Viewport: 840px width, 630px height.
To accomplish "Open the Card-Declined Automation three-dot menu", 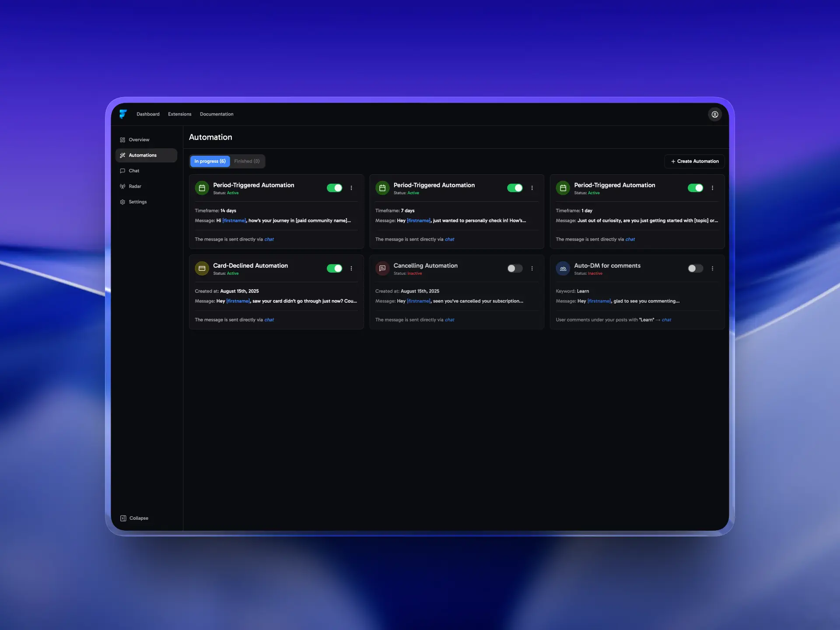I will coord(351,269).
